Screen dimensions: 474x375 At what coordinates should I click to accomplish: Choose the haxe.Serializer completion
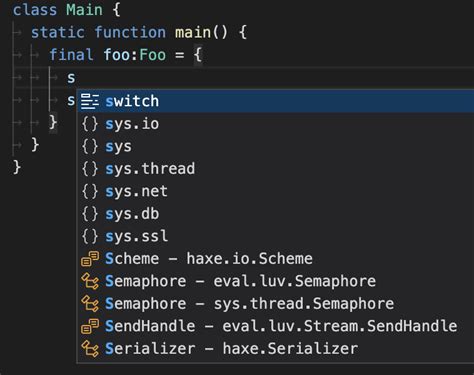click(x=276, y=348)
